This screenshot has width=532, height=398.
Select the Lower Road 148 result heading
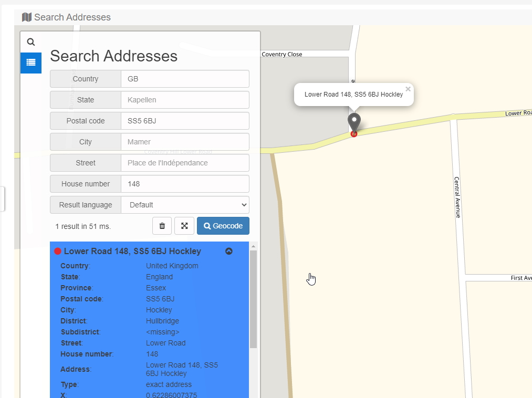[132, 252]
